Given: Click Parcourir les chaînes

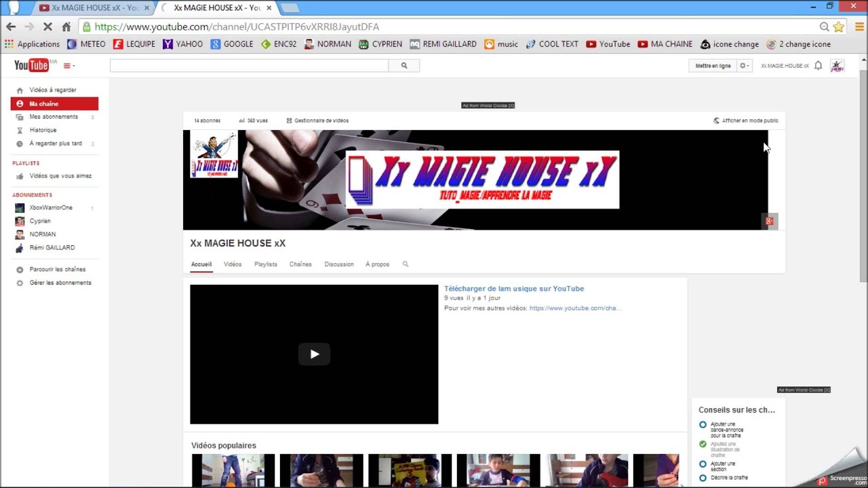Looking at the screenshot, I should [x=58, y=270].
